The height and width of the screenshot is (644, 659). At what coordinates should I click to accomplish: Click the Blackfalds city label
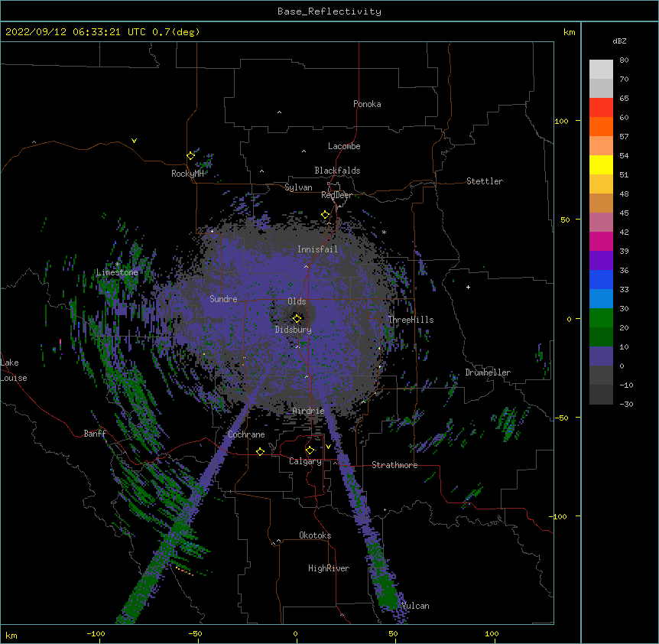tap(337, 171)
